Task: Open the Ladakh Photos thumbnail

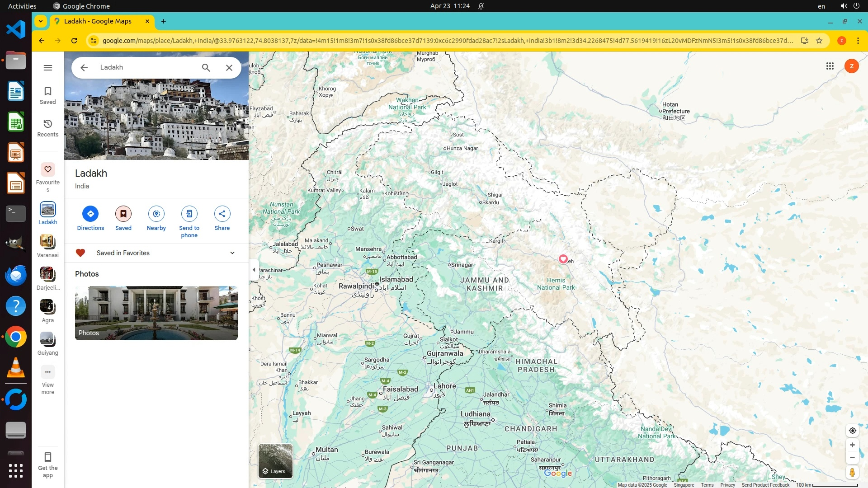Action: click(156, 313)
